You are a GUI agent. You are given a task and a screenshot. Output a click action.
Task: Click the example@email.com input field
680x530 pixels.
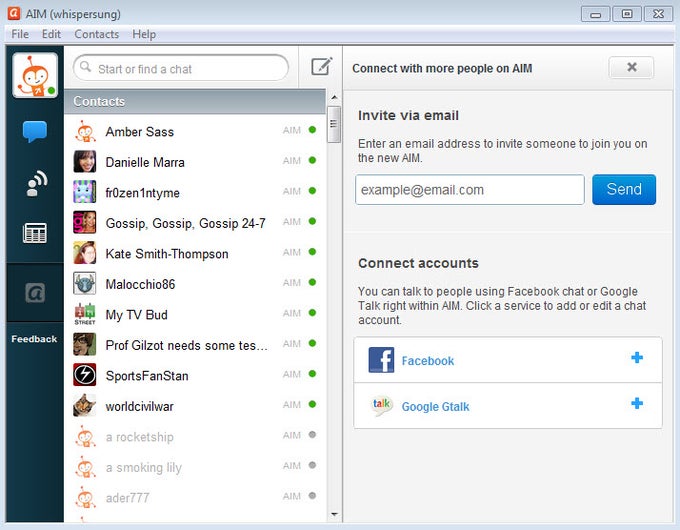pyautogui.click(x=470, y=190)
